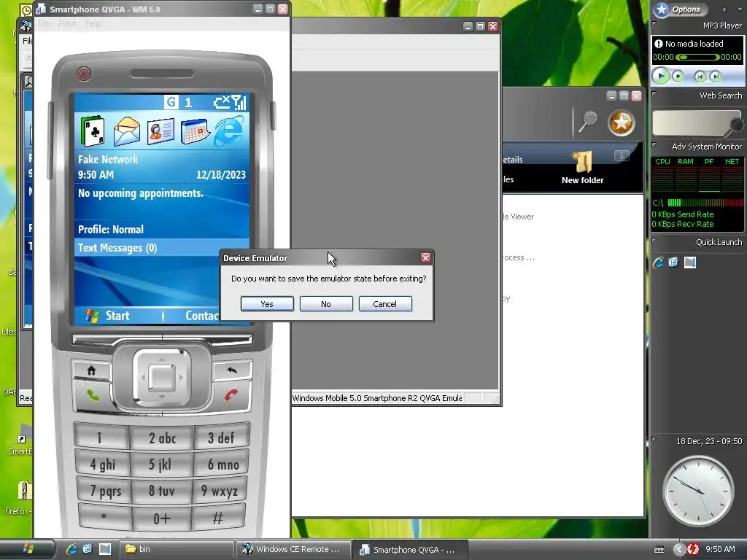The width and height of the screenshot is (747, 560).
Task: Click the "9 wxyz" key on the keypad
Action: click(x=220, y=491)
